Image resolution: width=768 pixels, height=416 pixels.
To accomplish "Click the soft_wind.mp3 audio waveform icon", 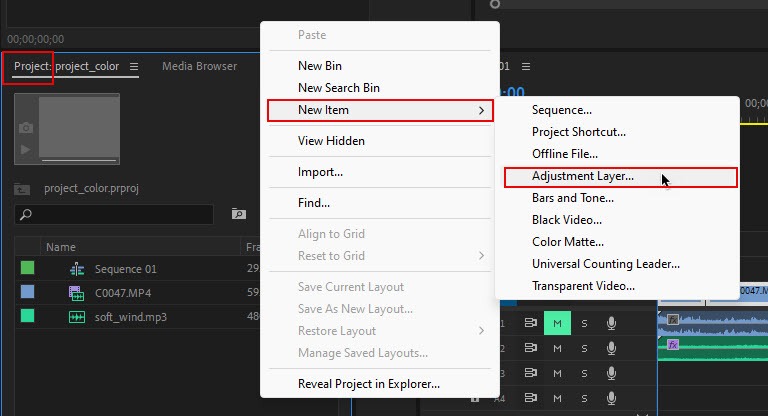I will click(x=76, y=317).
